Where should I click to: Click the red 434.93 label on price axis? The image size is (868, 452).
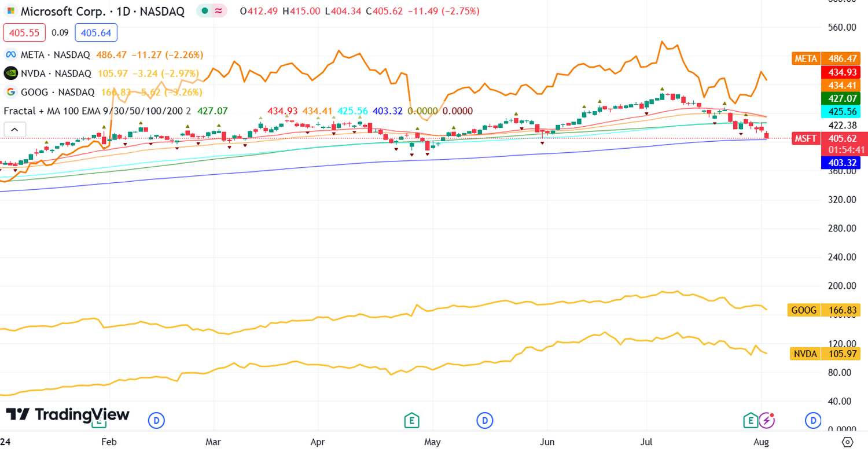tap(841, 72)
